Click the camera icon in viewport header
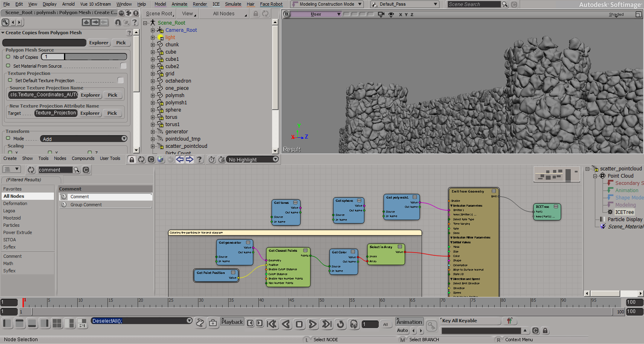This screenshot has width=644, height=344. click(x=381, y=14)
